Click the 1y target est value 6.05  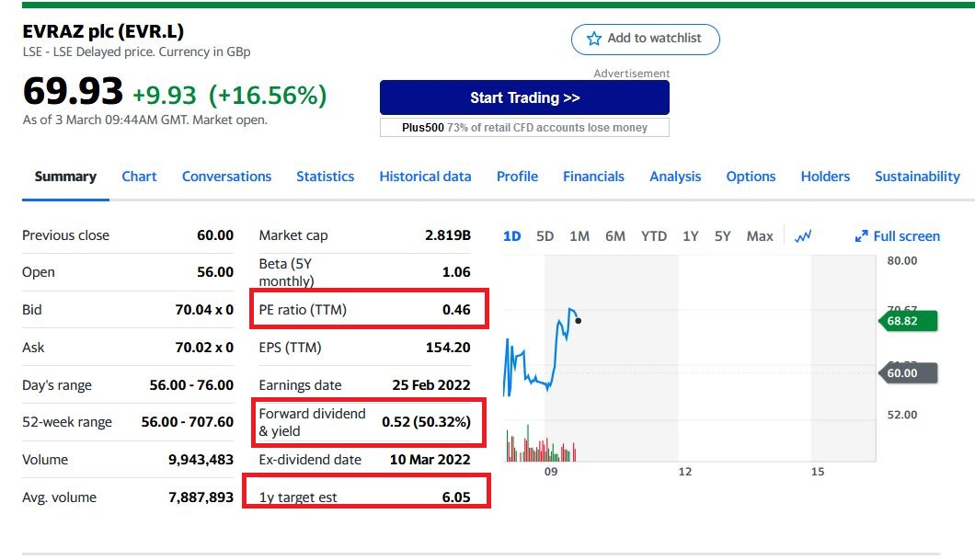(x=456, y=497)
